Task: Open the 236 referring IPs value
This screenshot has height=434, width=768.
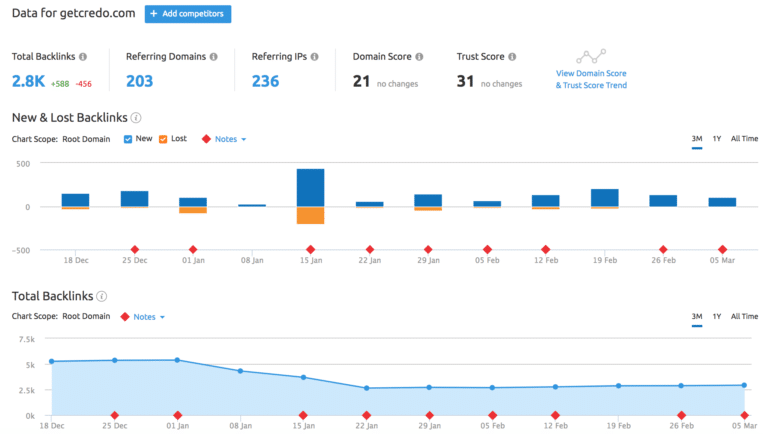Action: (x=265, y=81)
